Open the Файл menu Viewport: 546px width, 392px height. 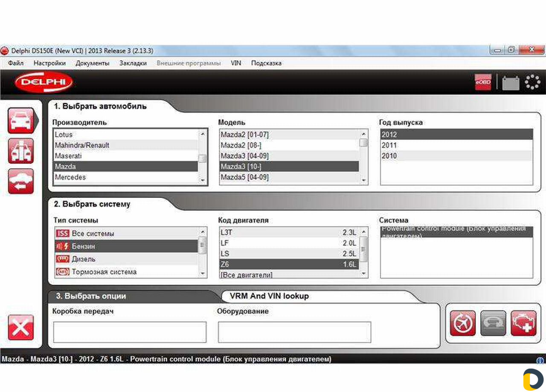tap(16, 63)
